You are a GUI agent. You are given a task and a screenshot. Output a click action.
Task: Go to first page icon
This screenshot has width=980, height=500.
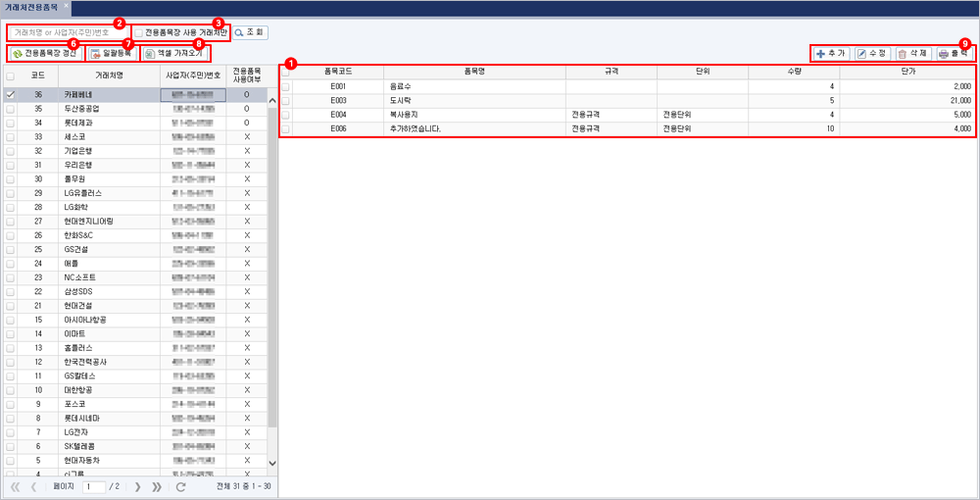pyautogui.click(x=16, y=486)
